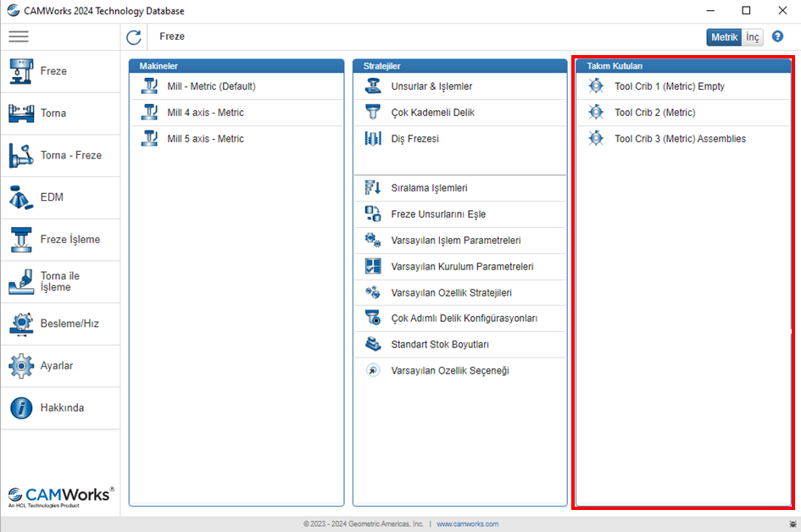This screenshot has height=532, width=801.
Task: Click the refresh arrow icon
Action: 134,36
